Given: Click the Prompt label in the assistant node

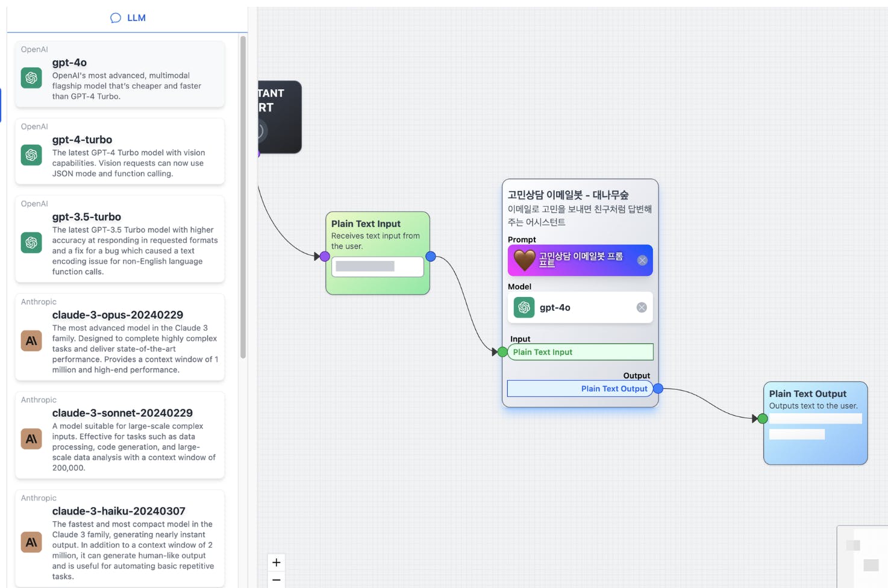Looking at the screenshot, I should (522, 240).
